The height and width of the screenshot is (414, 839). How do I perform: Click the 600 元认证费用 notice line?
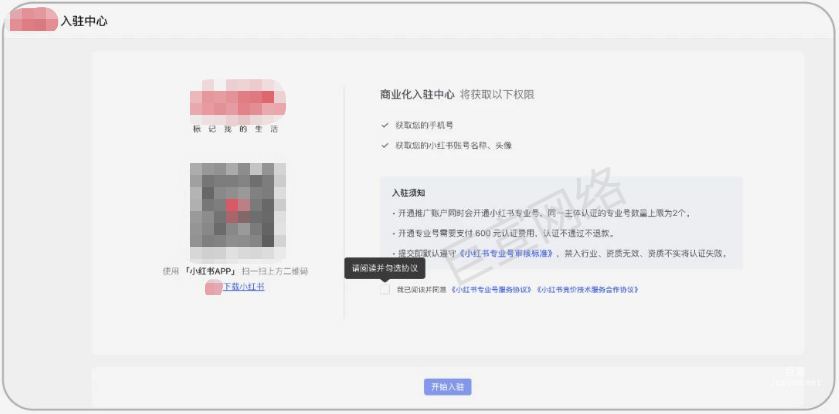[x=502, y=233]
